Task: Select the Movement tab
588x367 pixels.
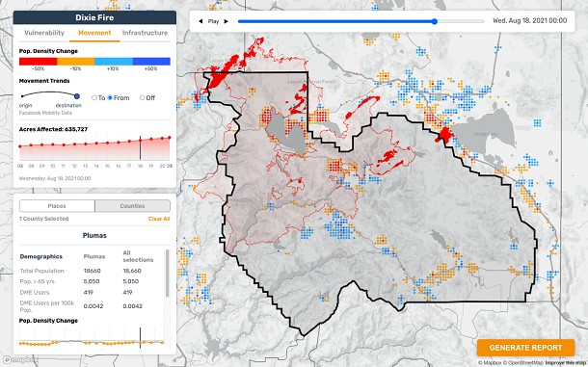Action: click(x=94, y=33)
